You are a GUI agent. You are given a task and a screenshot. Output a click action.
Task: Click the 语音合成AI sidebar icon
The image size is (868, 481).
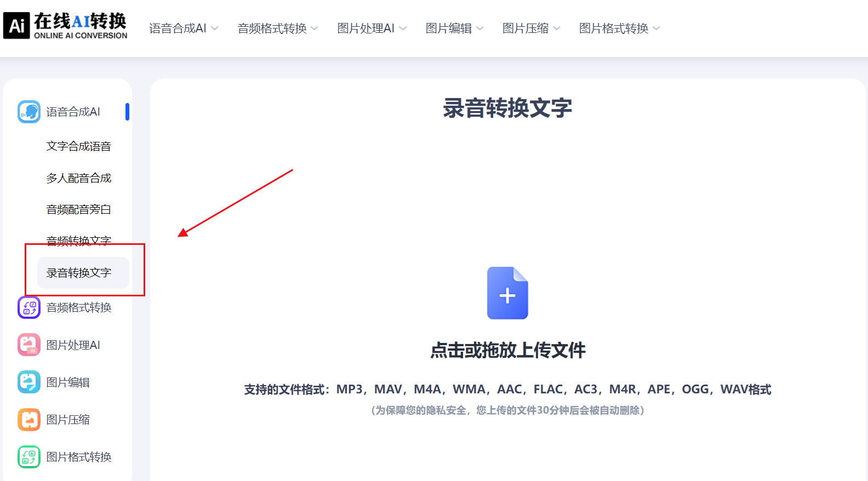[29, 112]
